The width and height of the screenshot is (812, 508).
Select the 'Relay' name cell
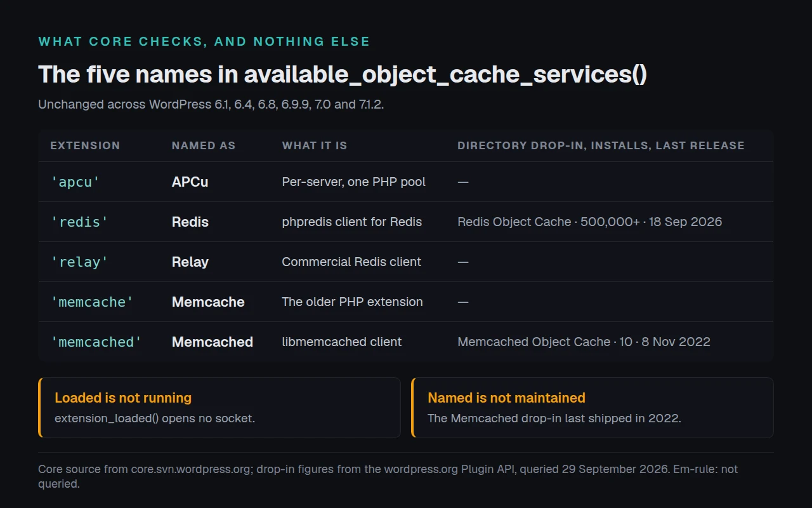tap(190, 262)
